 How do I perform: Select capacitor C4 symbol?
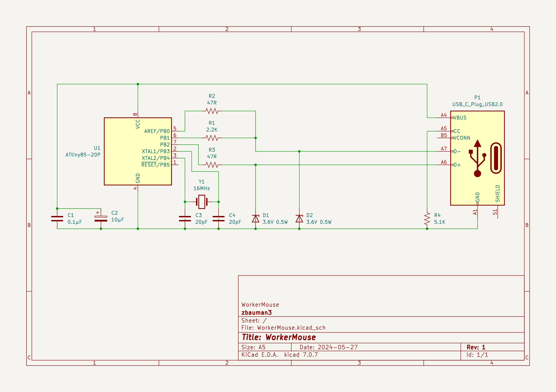coord(218,218)
